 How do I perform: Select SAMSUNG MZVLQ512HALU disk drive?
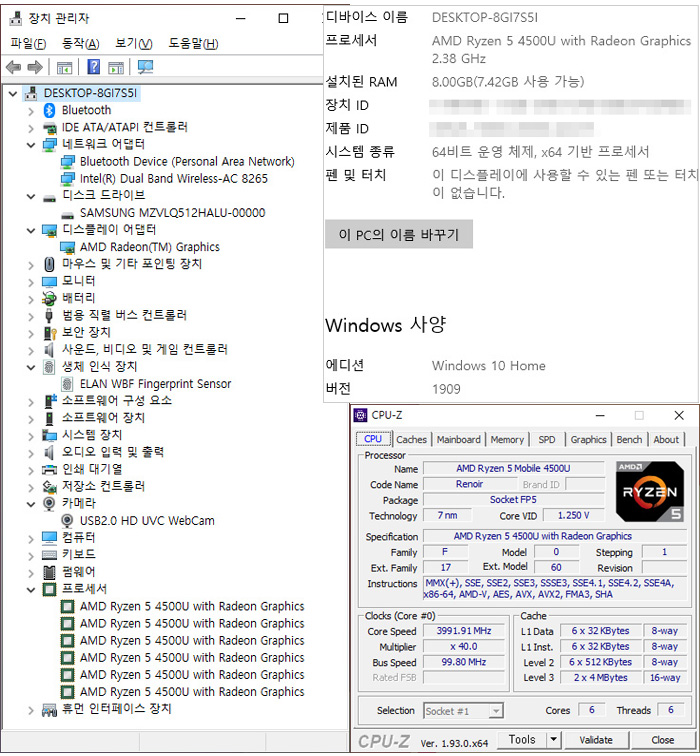[172, 213]
